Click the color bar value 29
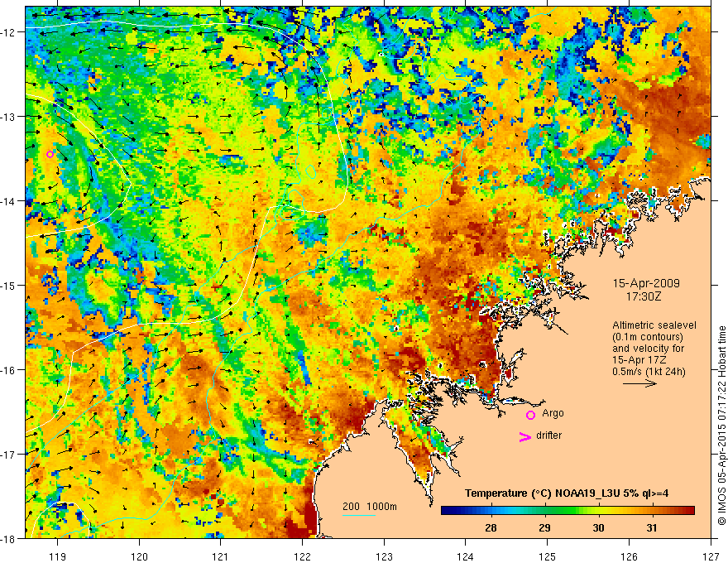Image resolution: width=728 pixels, height=563 pixels. 544,527
